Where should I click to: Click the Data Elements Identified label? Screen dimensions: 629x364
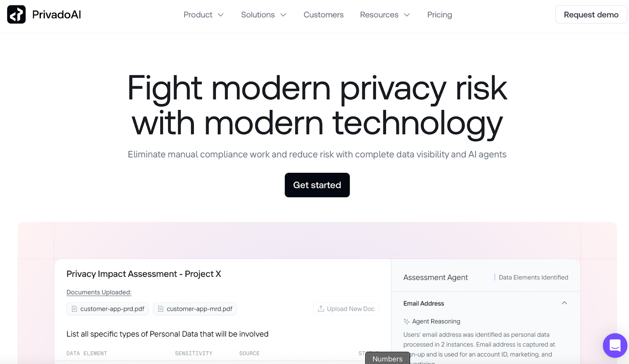(x=533, y=277)
